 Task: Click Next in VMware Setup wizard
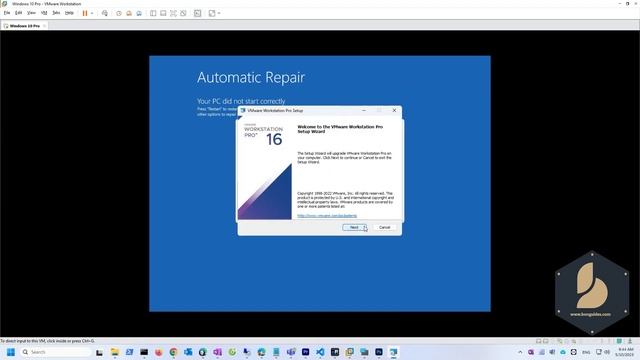354,227
